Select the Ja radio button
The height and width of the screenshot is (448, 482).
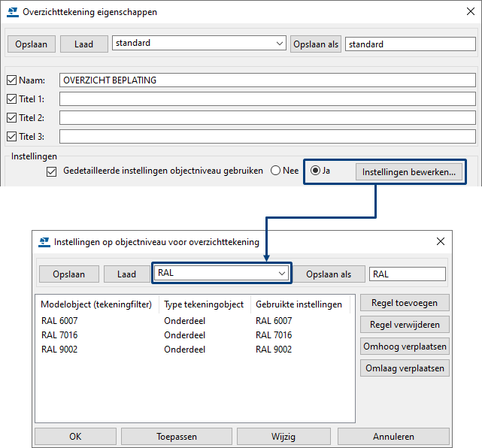(316, 171)
